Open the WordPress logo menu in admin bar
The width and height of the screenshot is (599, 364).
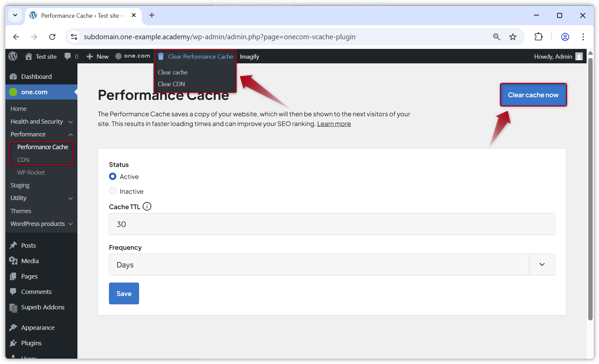tap(13, 56)
